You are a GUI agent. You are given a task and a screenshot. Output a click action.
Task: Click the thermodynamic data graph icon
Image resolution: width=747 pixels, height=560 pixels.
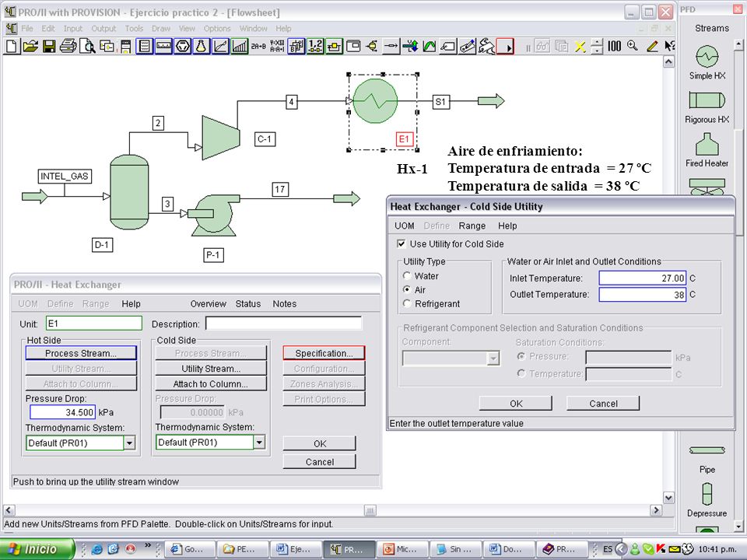[220, 46]
